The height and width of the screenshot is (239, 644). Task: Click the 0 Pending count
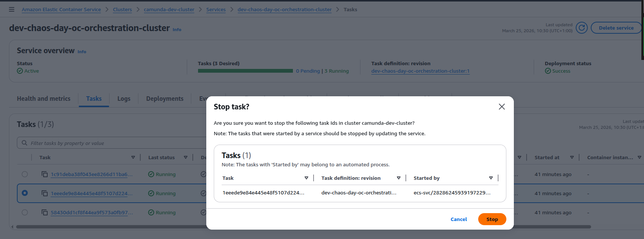308,71
